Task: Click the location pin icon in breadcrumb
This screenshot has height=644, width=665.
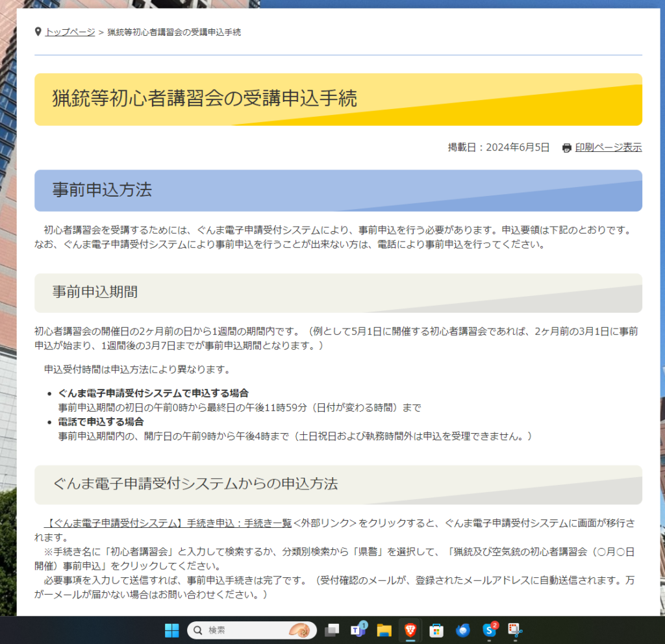Action: tap(38, 32)
